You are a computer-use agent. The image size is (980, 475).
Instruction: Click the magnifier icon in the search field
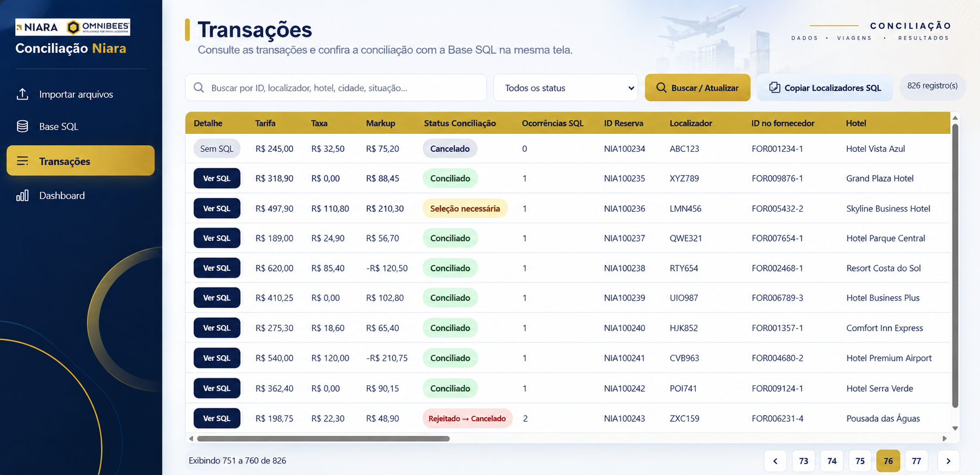click(x=199, y=88)
